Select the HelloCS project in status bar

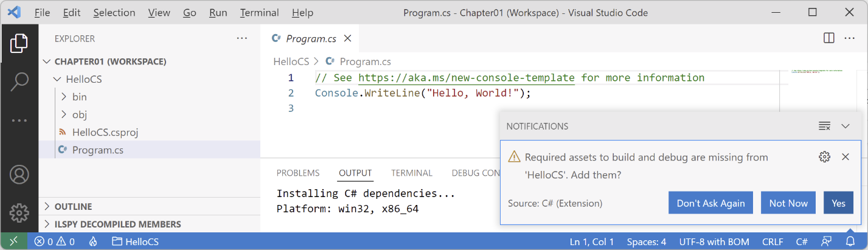tap(136, 241)
